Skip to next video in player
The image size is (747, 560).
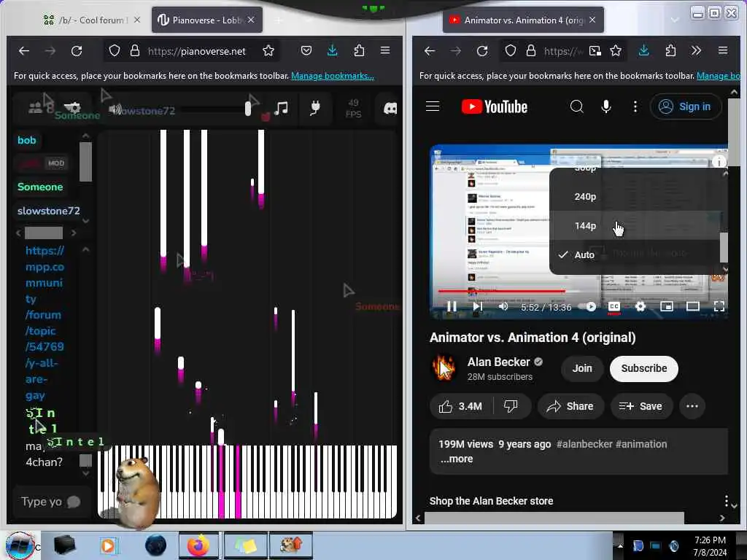pyautogui.click(x=477, y=307)
